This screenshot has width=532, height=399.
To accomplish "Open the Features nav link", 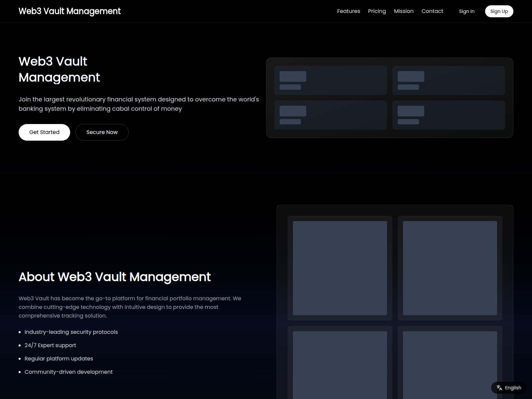I will click(x=348, y=11).
